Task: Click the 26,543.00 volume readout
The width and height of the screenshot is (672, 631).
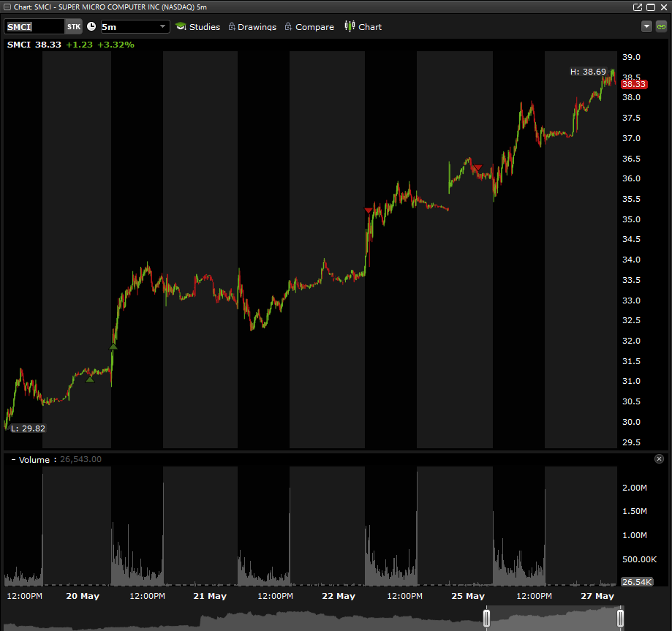Action: tap(80, 459)
